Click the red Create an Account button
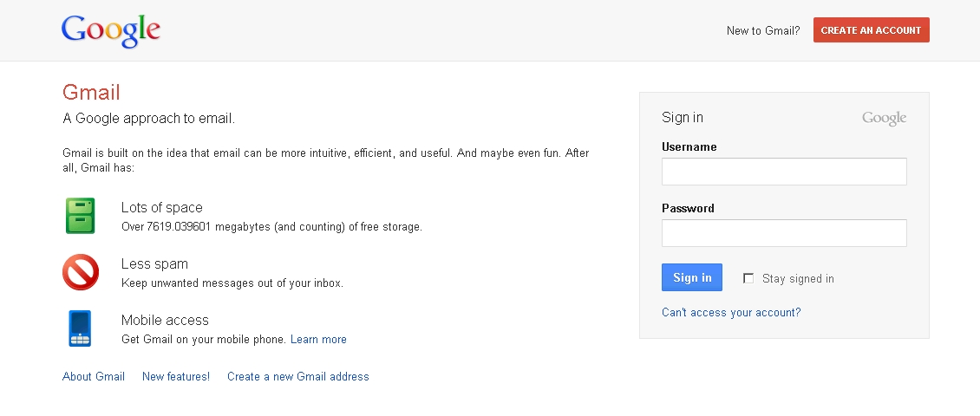The width and height of the screenshot is (980, 416). tap(872, 30)
